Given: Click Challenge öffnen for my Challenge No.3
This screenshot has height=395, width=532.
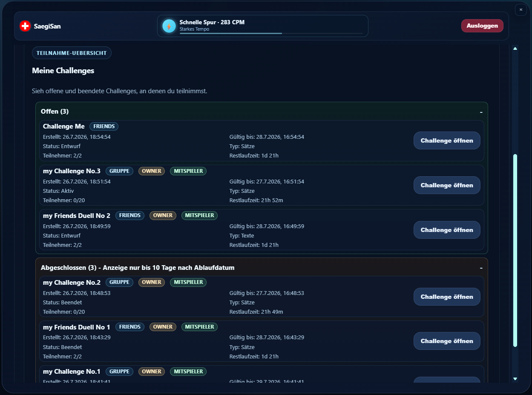Looking at the screenshot, I should point(447,185).
